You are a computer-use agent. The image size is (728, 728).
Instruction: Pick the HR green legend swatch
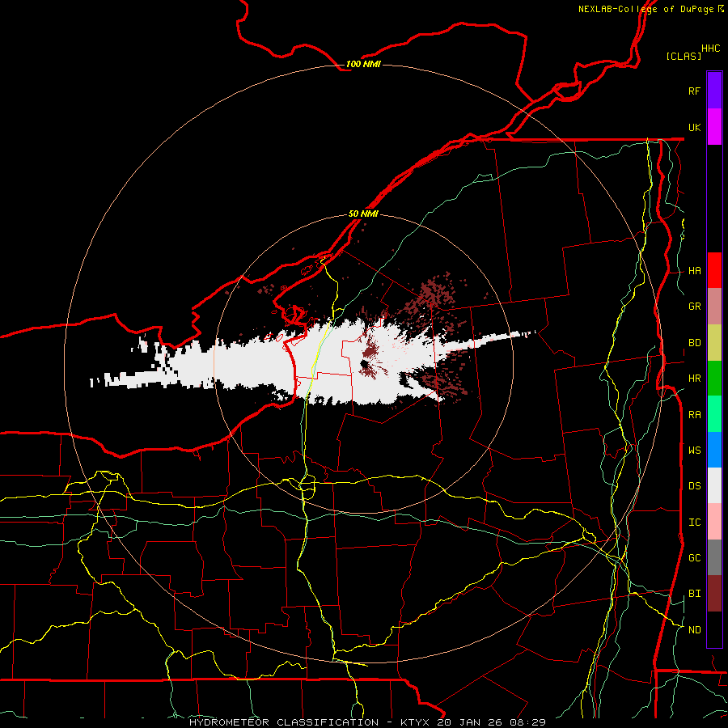click(714, 379)
